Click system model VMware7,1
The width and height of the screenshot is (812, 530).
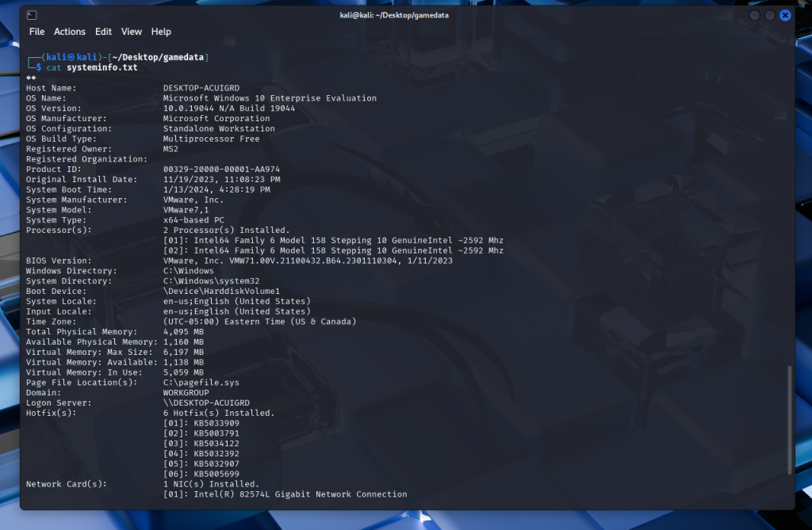coord(186,210)
